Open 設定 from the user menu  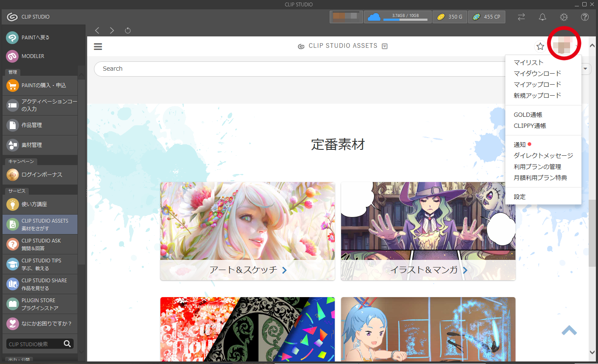519,197
